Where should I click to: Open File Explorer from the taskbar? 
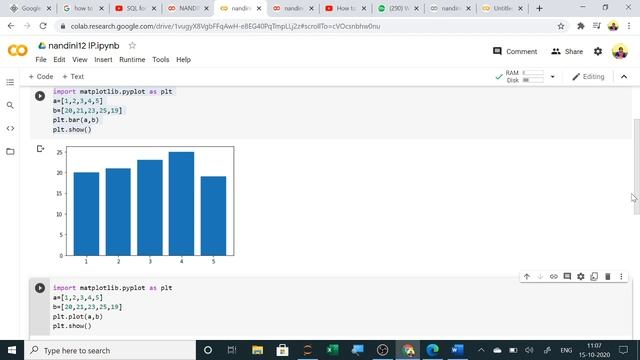click(257, 350)
